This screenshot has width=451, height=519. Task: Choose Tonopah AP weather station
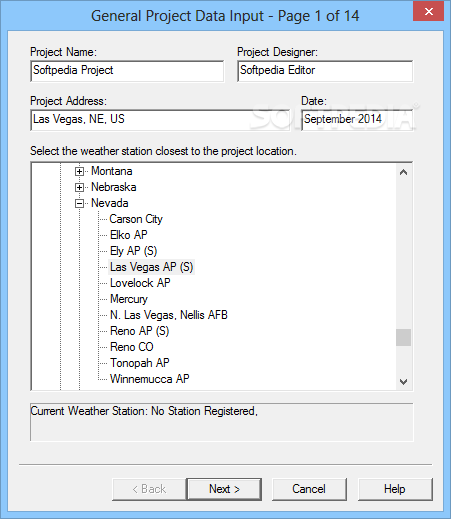pyautogui.click(x=140, y=363)
